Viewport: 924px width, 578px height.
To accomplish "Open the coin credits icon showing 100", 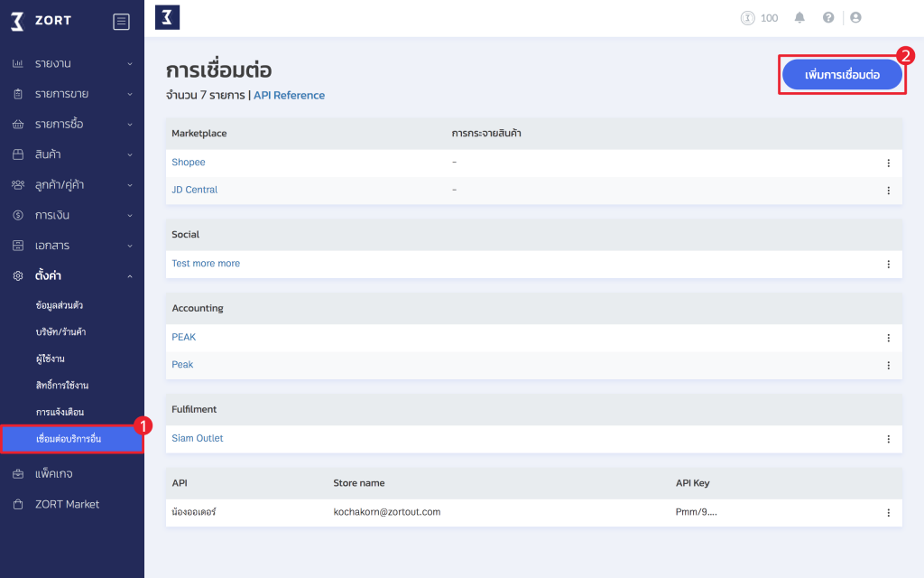I will 748,18.
